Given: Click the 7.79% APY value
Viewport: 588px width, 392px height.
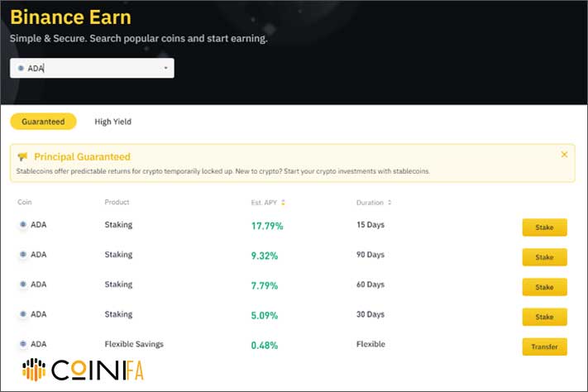Looking at the screenshot, I should tap(265, 286).
